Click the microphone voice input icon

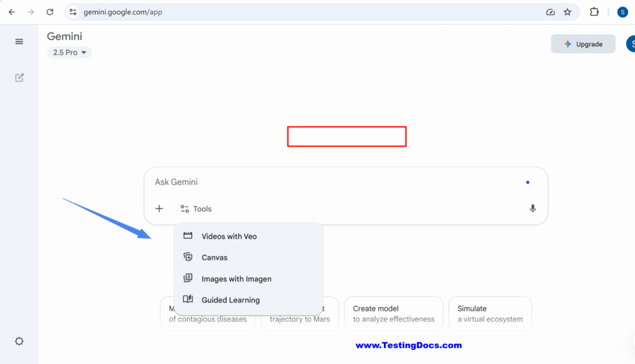point(533,209)
